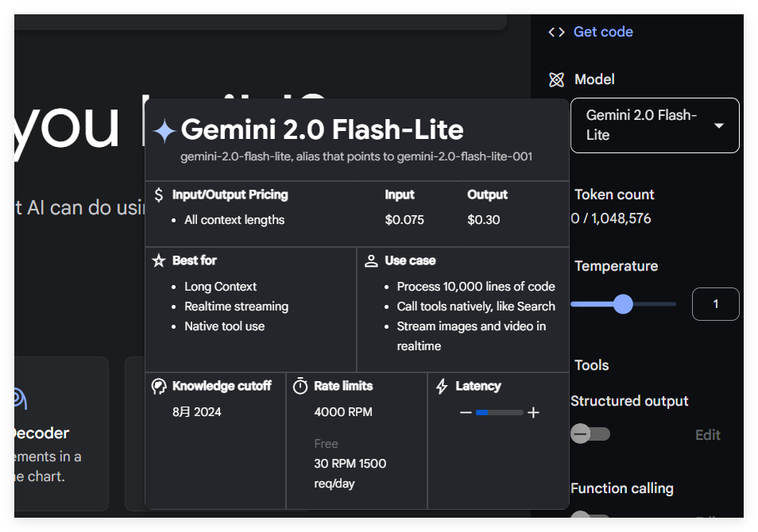Image resolution: width=758 pixels, height=532 pixels.
Task: Click the star icon next to Best for
Action: (x=158, y=260)
